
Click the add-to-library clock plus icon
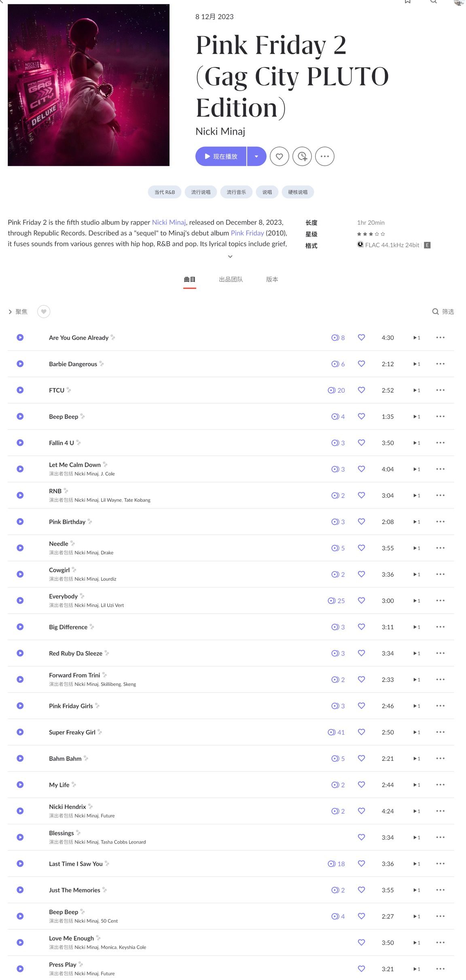[x=302, y=156]
